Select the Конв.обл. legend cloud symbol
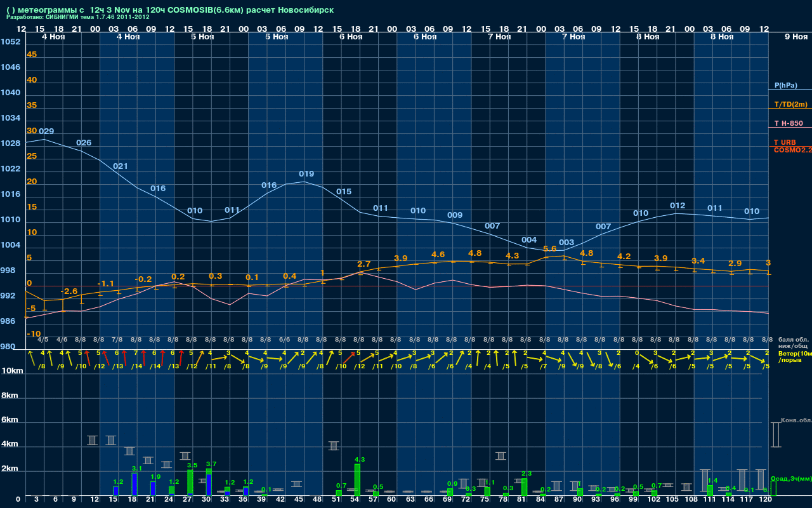This screenshot has height=508, width=812. coord(776,435)
